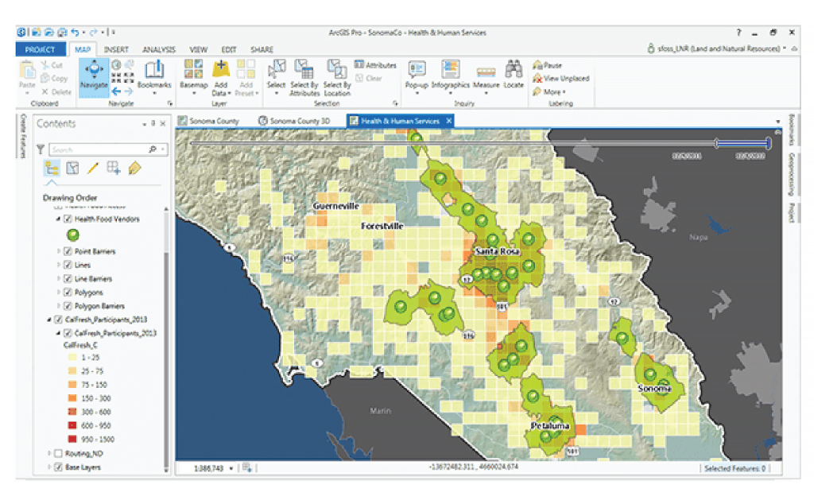This screenshot has height=504, width=814.
Task: Expand the Polygon Barriers layer
Action: 59,306
